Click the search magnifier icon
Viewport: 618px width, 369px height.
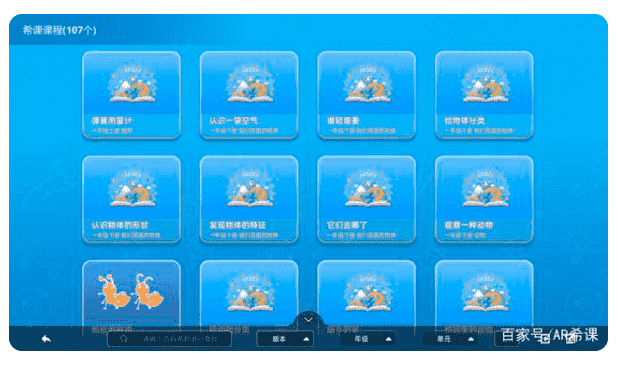123,339
